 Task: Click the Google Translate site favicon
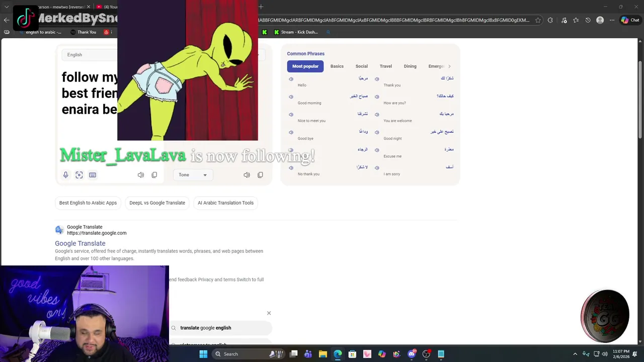(x=59, y=230)
